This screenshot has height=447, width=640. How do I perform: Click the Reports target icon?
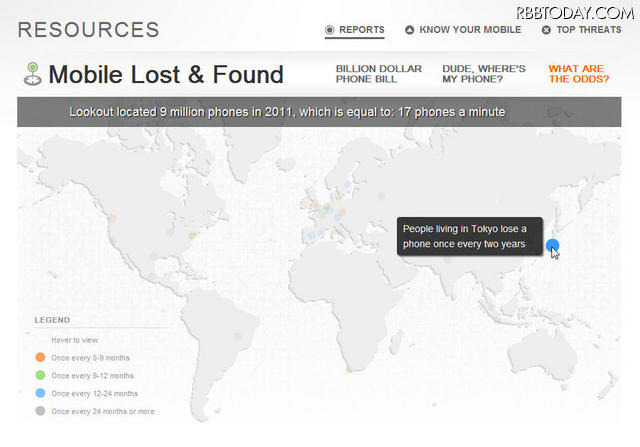(329, 30)
